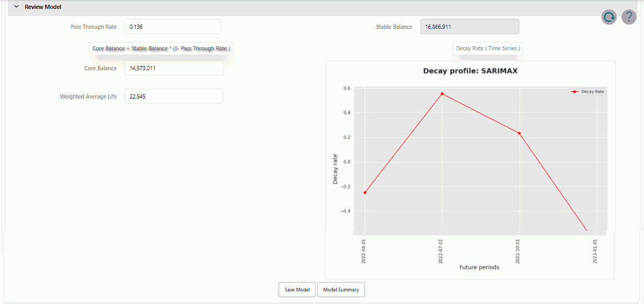The width and height of the screenshot is (644, 304).
Task: Click the refresh circular arrow icon
Action: 609,17
